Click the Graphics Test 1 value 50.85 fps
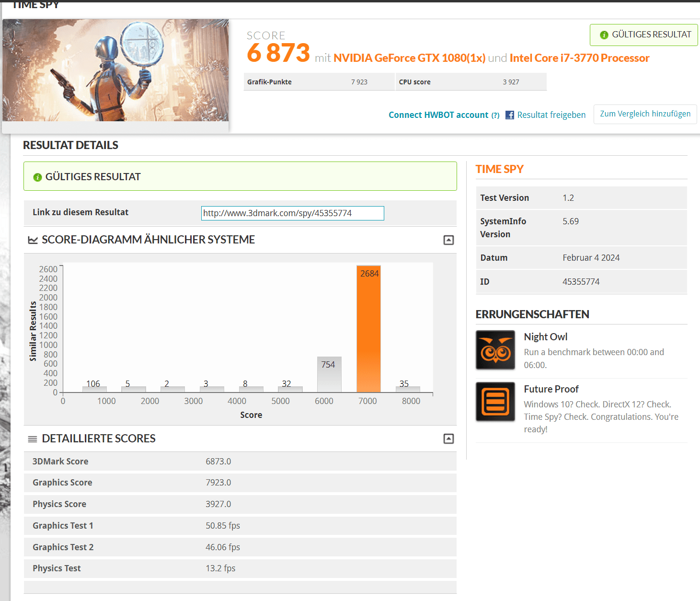 click(x=223, y=526)
